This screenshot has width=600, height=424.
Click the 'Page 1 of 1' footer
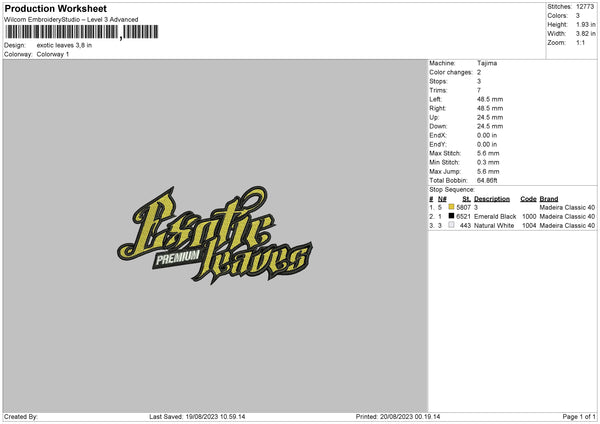(579, 417)
